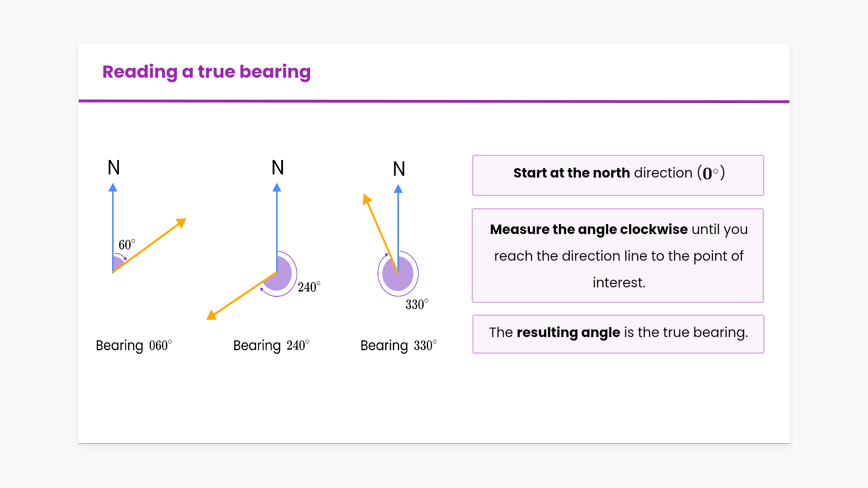
Task: Click the "Bearing 240°" caption
Action: point(271,346)
